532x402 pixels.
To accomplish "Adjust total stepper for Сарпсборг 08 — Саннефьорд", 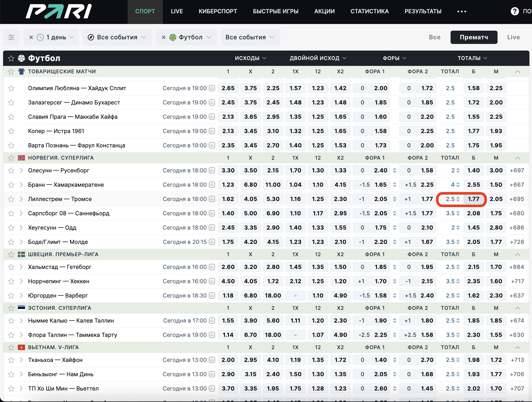I will [458, 213].
